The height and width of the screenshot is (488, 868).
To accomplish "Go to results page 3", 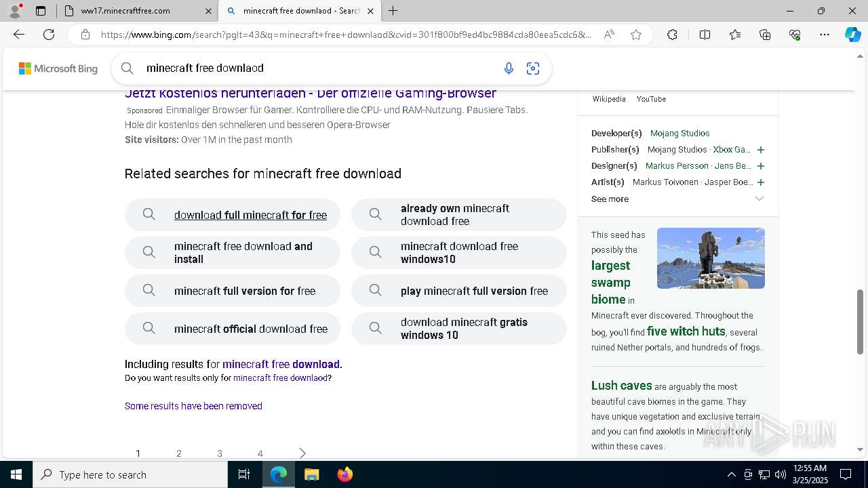I will point(220,453).
